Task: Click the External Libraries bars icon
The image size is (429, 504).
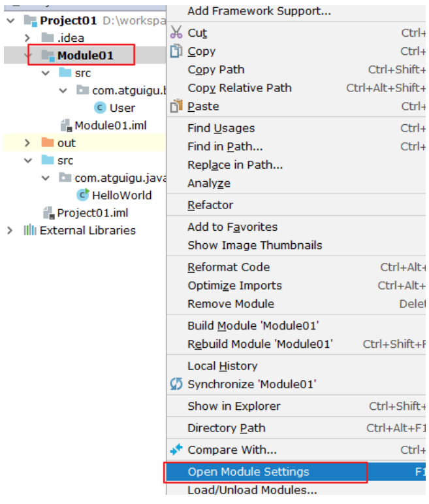Action: click(30, 230)
